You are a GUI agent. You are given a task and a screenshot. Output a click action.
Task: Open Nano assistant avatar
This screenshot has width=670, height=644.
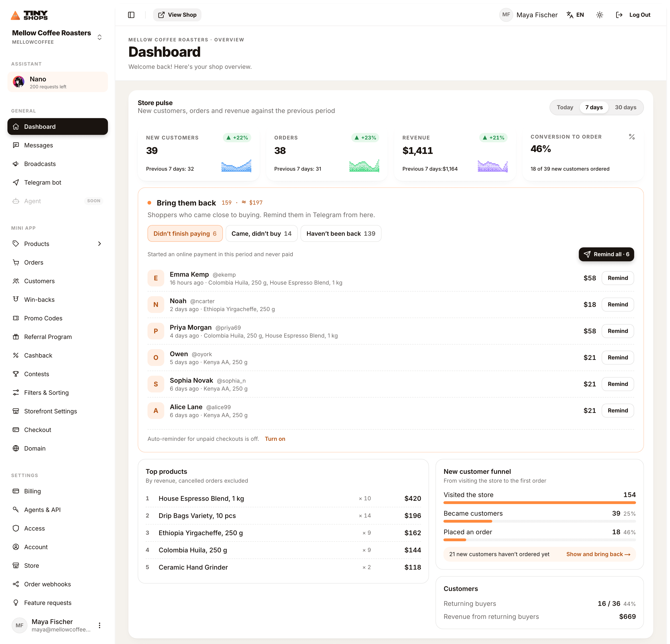point(18,82)
